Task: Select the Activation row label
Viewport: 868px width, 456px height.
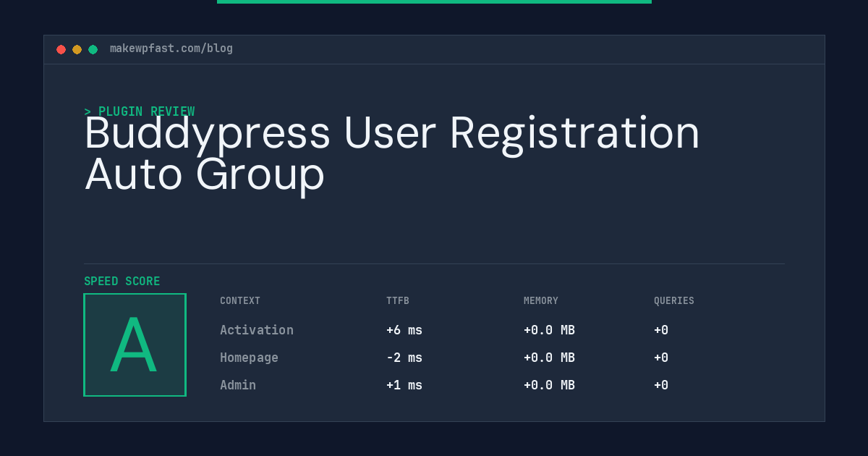Action: click(x=257, y=330)
